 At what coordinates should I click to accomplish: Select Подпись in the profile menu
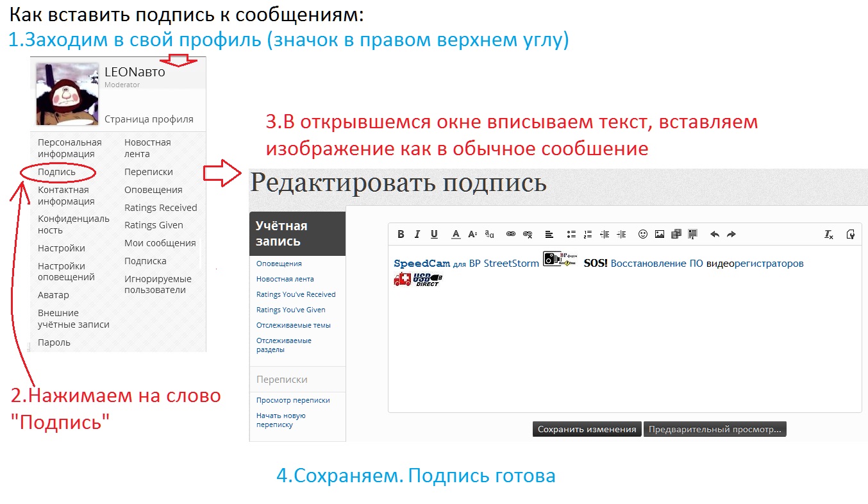(x=56, y=172)
